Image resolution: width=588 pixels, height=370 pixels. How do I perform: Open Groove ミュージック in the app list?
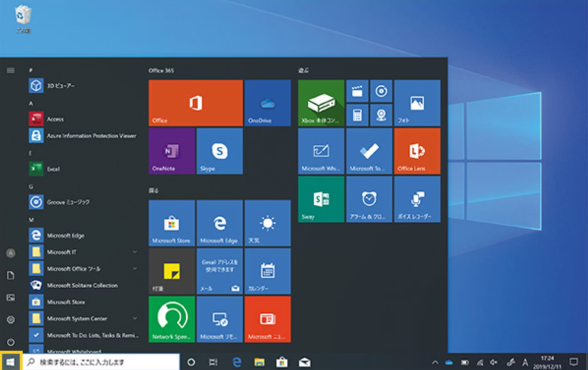click(83, 202)
